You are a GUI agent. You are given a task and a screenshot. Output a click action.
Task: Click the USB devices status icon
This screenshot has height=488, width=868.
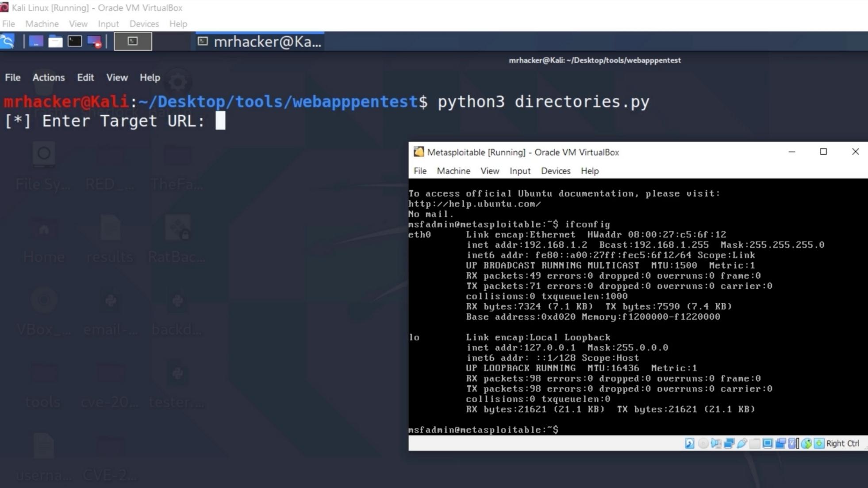pyautogui.click(x=742, y=443)
